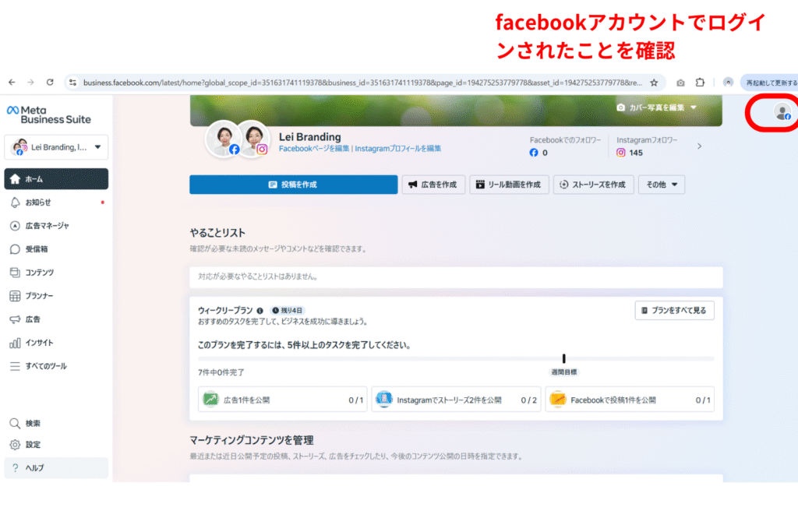
Task: Expand follower stats with right chevron
Action: click(x=699, y=146)
